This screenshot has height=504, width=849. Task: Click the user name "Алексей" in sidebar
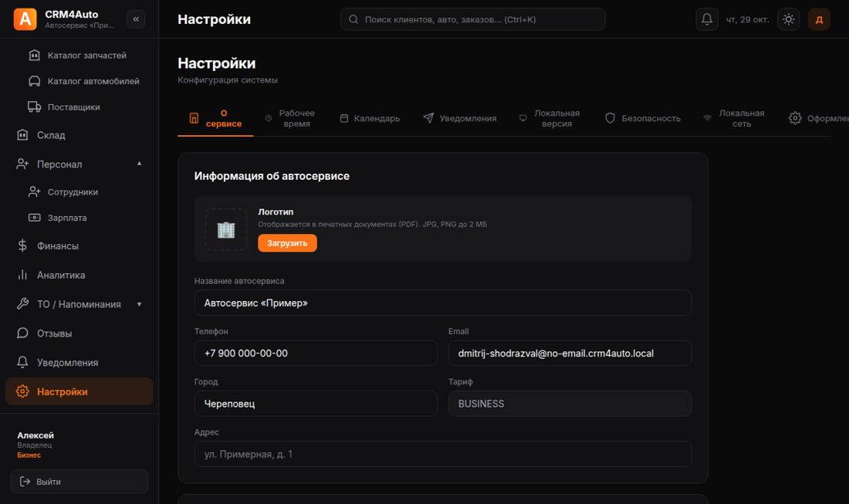(x=36, y=435)
